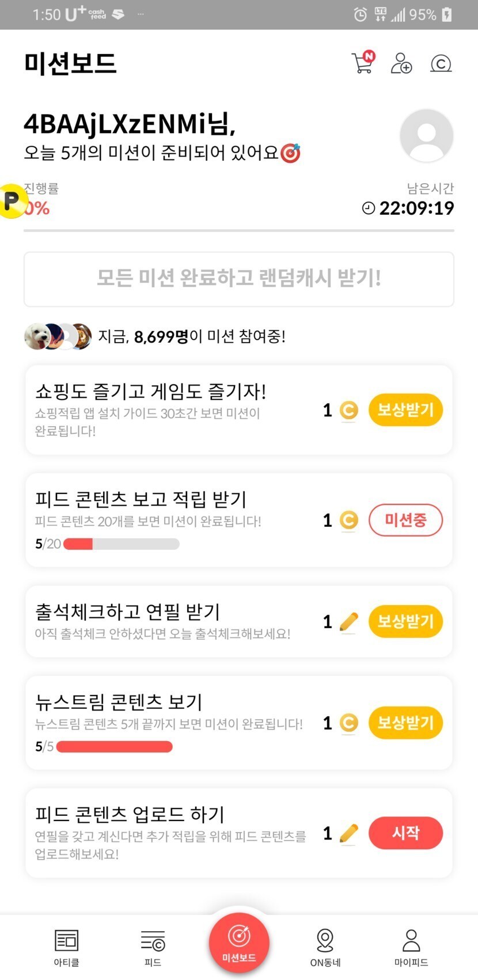The width and height of the screenshot is (478, 980).
Task: Open the shopping cart icon
Action: click(362, 63)
